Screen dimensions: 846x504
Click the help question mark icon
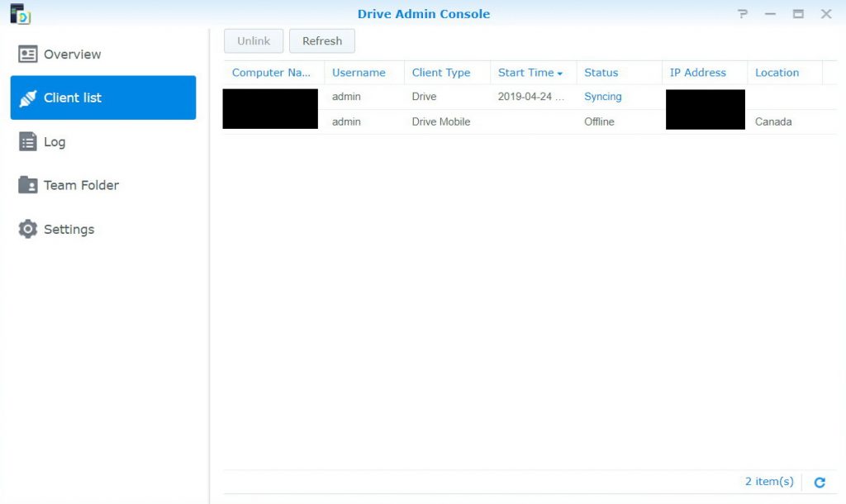(744, 14)
